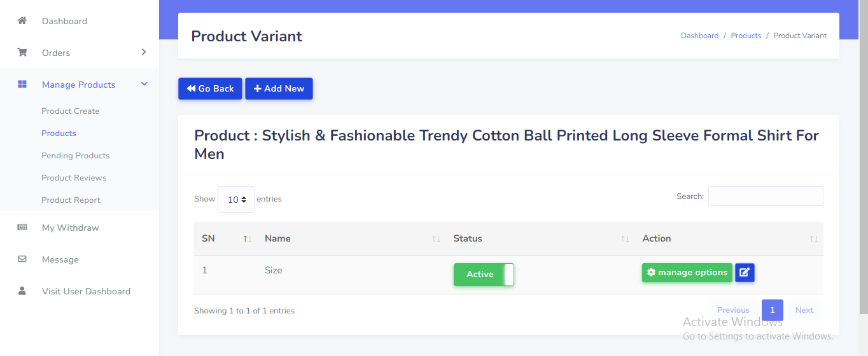Open Product Create in sidebar
Image resolution: width=868 pixels, height=356 pixels.
pyautogui.click(x=71, y=111)
